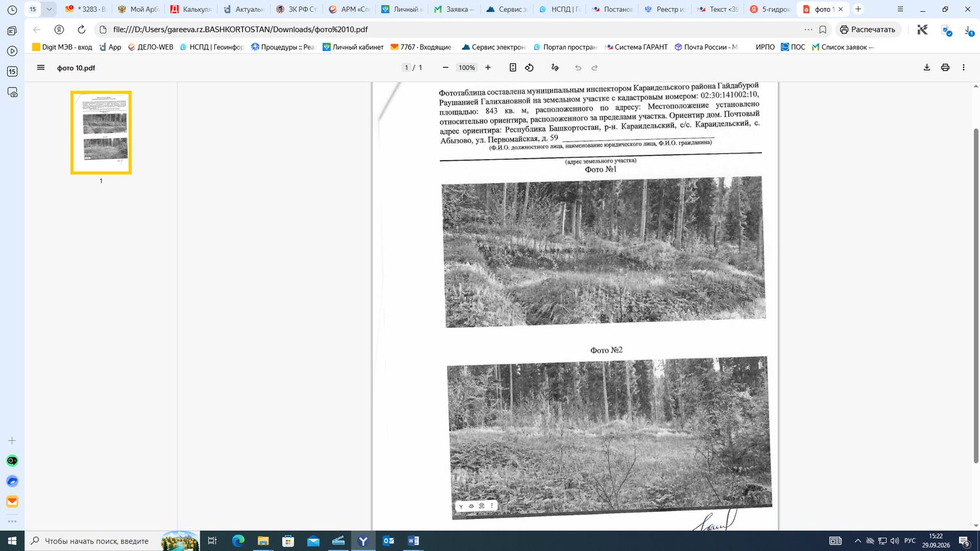This screenshot has height=551, width=980.
Task: Click the eye icon on the photo floating toolbar
Action: (471, 506)
